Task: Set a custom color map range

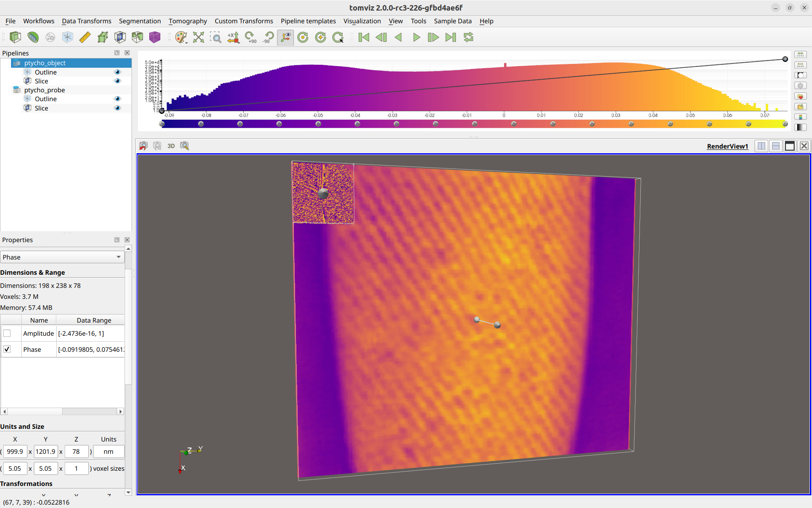Action: pos(800,65)
